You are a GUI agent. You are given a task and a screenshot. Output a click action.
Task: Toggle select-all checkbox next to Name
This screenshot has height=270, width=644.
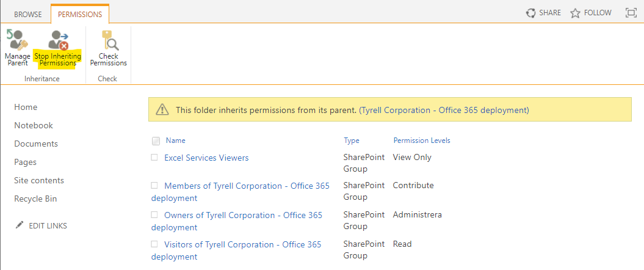pyautogui.click(x=156, y=141)
